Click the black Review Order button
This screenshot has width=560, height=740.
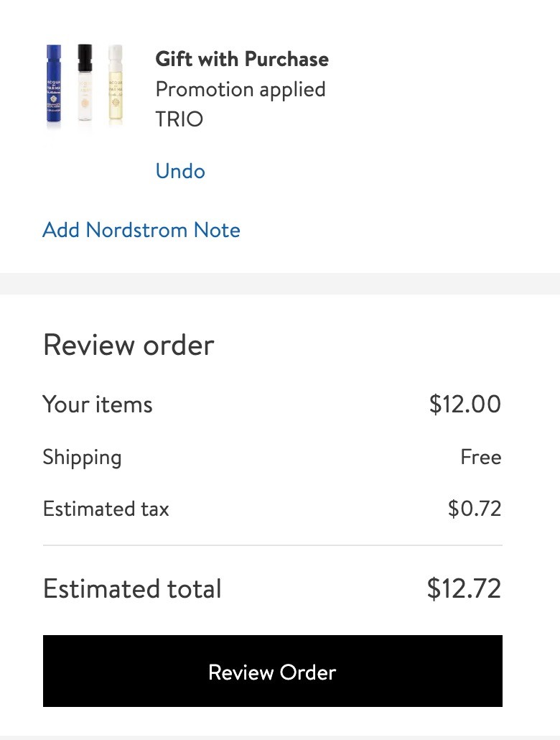[273, 670]
